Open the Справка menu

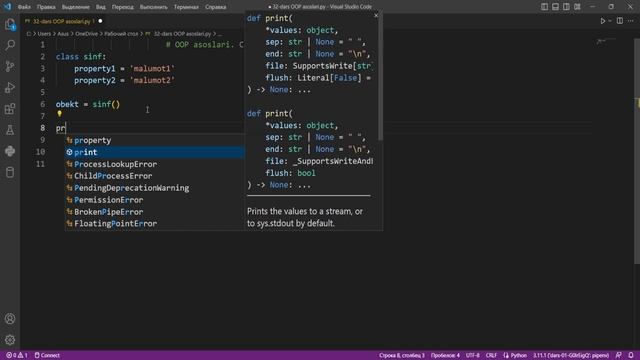tap(216, 7)
